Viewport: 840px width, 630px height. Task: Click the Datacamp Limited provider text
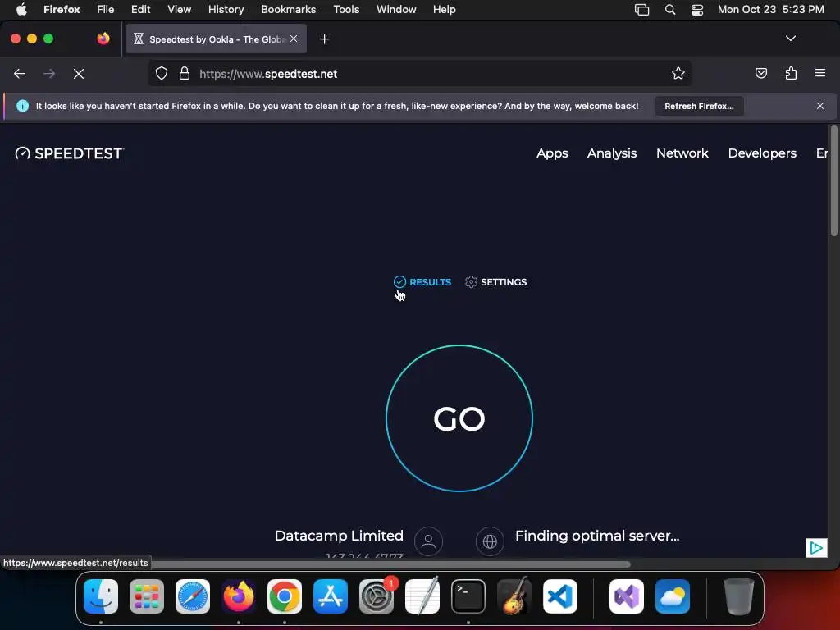coord(339,536)
